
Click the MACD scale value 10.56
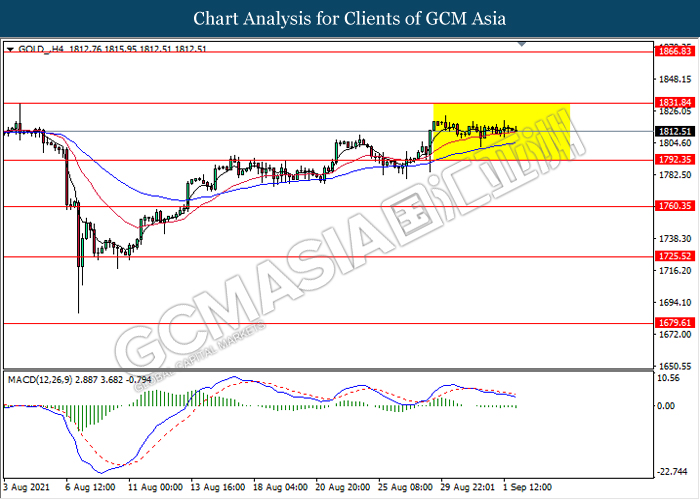[668, 378]
